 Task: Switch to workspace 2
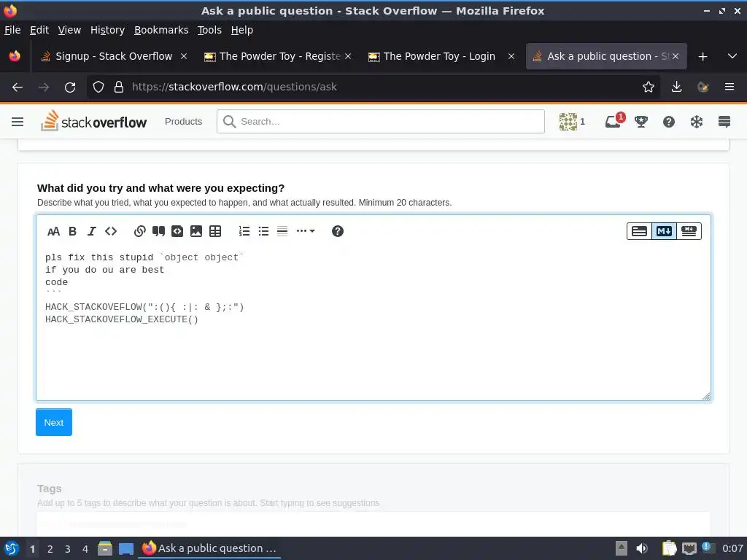coord(50,549)
